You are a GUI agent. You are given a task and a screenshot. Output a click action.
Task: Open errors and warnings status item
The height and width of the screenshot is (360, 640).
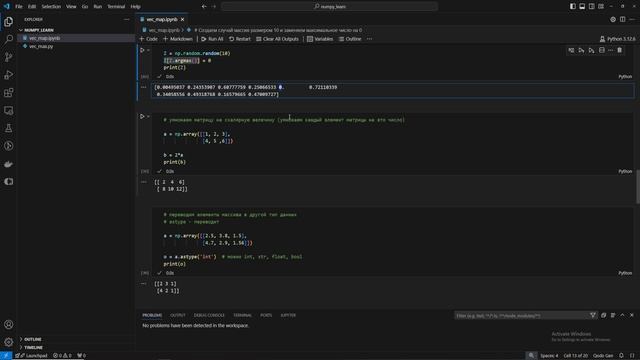pos(62,356)
